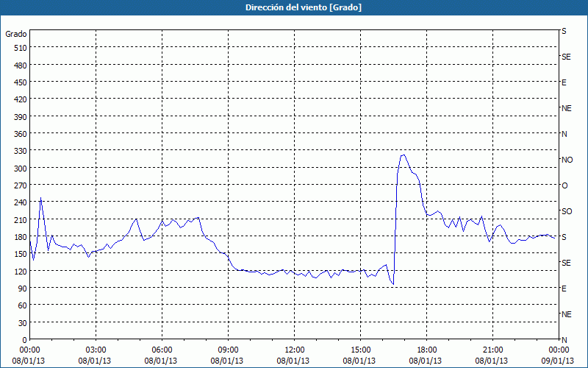Click the 510 y-axis value
Image resolution: width=588 pixels, height=368 pixels.
pyautogui.click(x=21, y=48)
